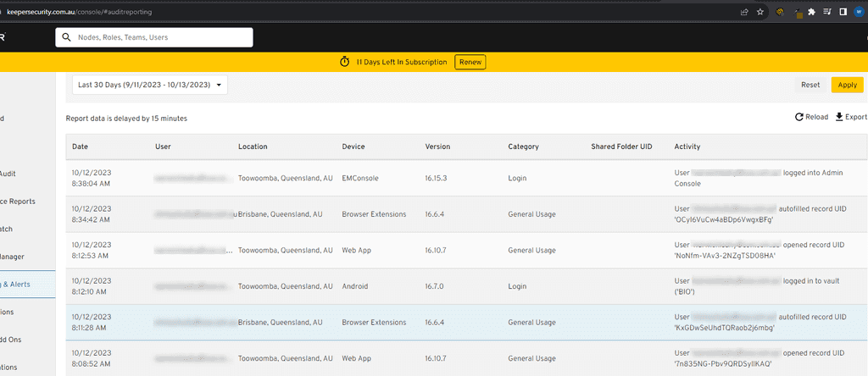Viewport: 868px width, 376px height.
Task: Toggle the browser side panel icon
Action: (843, 12)
